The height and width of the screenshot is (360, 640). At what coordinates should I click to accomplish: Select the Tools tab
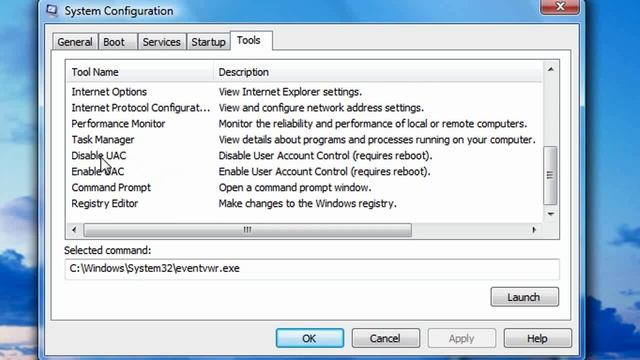tap(251, 40)
